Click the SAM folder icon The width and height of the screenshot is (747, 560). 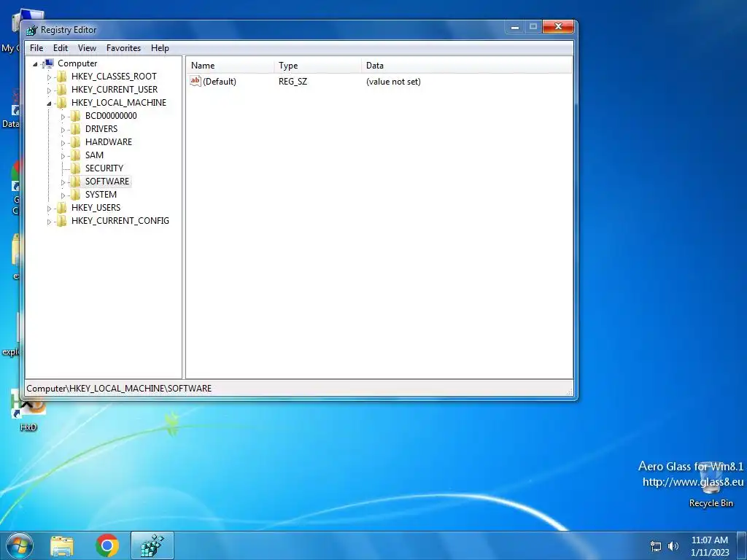tap(75, 155)
